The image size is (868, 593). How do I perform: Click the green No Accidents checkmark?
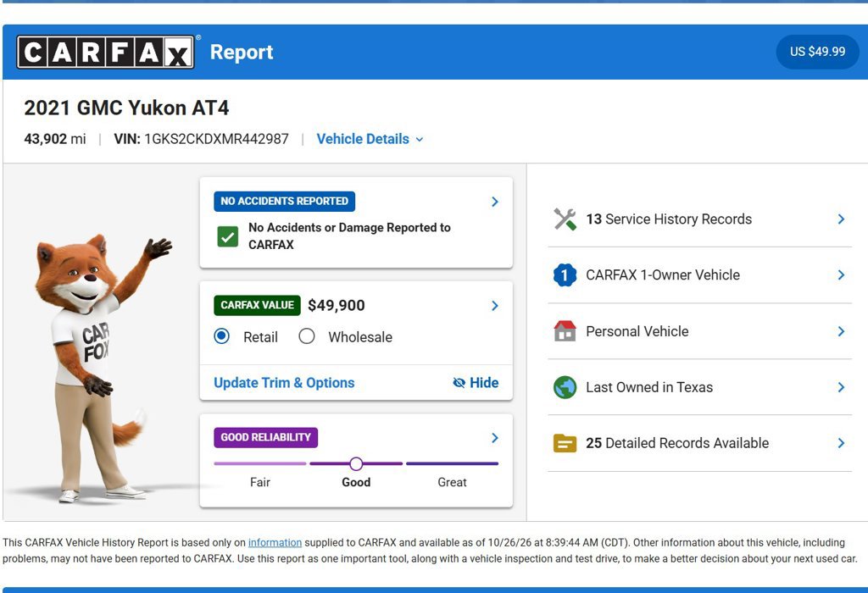click(227, 236)
